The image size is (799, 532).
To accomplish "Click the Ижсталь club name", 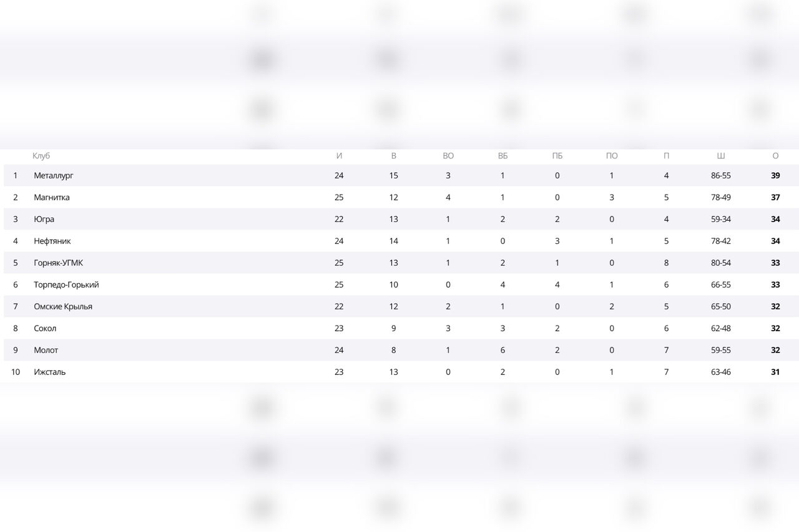I will tap(50, 372).
